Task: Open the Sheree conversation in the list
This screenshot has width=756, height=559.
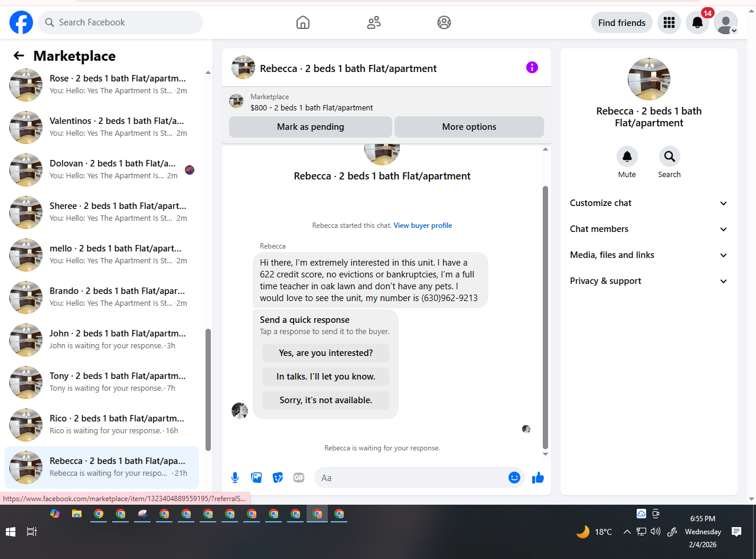Action: pos(102,213)
